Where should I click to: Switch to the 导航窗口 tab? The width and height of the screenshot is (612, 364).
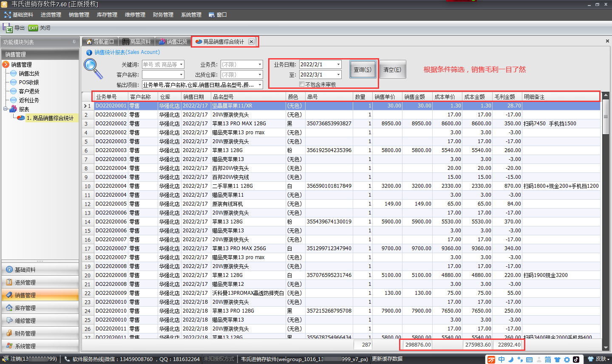tap(100, 42)
